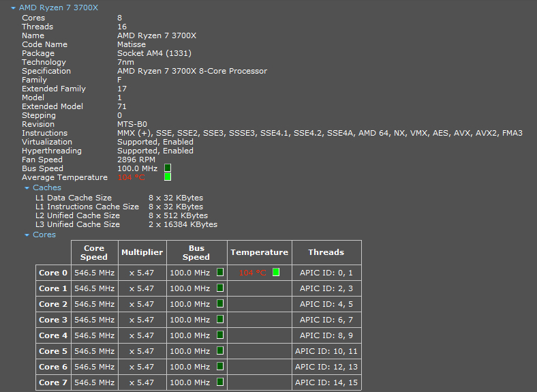Click Core 0 bus speed graph icon
The height and width of the screenshot is (392, 537).
coord(220,273)
